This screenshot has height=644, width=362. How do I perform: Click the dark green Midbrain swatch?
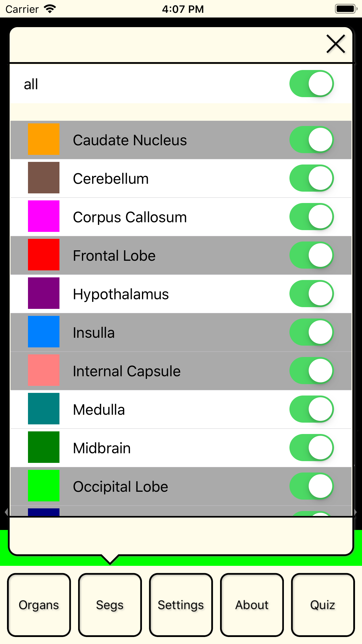(44, 447)
